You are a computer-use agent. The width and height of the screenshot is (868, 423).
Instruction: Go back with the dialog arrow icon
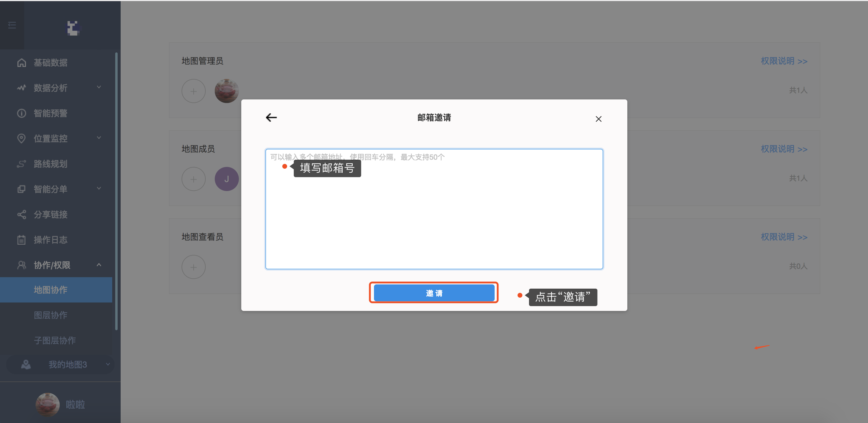pyautogui.click(x=271, y=117)
